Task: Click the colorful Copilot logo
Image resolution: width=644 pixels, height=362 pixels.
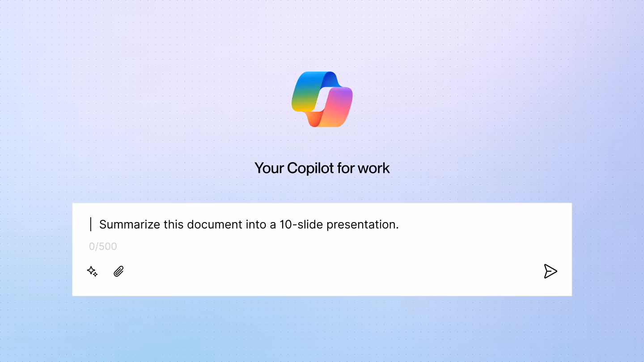Action: [x=322, y=99]
